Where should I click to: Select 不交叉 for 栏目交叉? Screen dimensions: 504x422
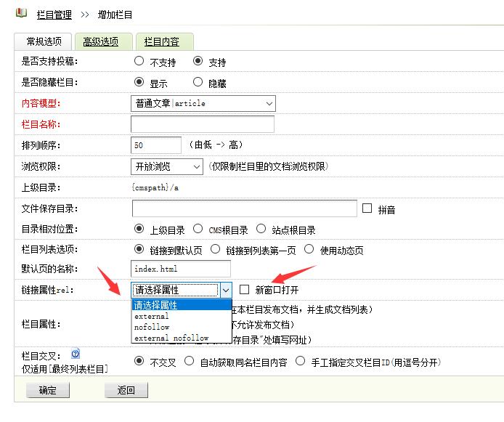point(139,361)
